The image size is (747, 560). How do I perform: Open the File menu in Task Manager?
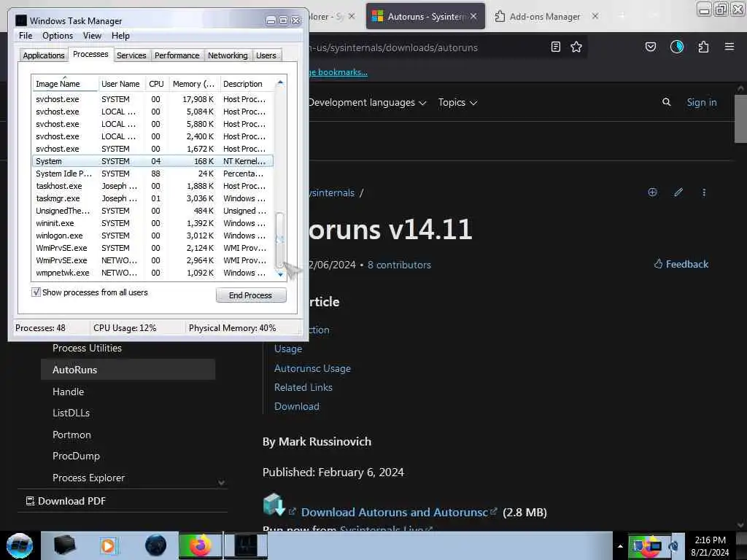[x=26, y=36]
